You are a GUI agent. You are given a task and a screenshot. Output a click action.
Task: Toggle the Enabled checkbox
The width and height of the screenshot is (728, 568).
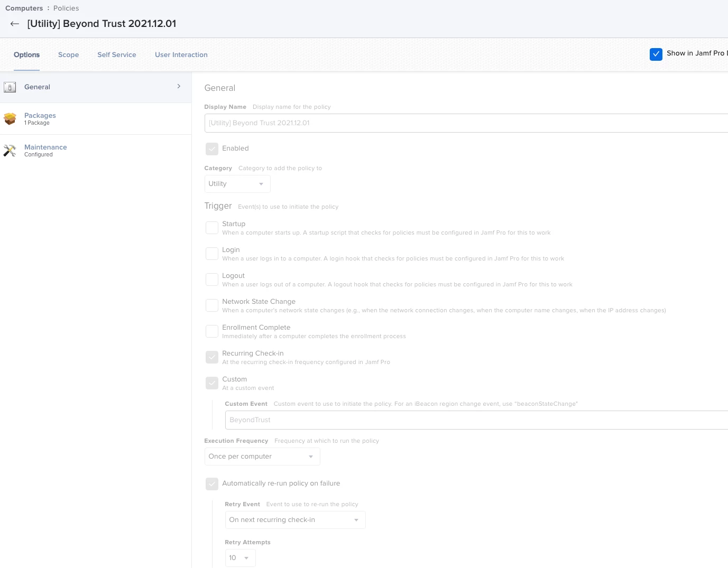(212, 149)
